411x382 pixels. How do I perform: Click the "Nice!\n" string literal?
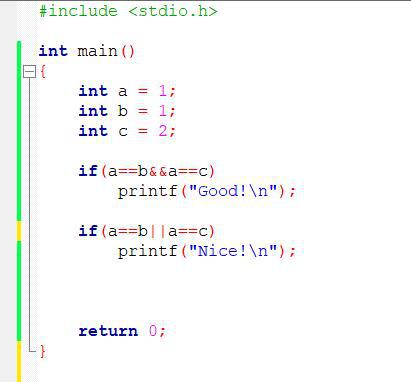tap(233, 251)
